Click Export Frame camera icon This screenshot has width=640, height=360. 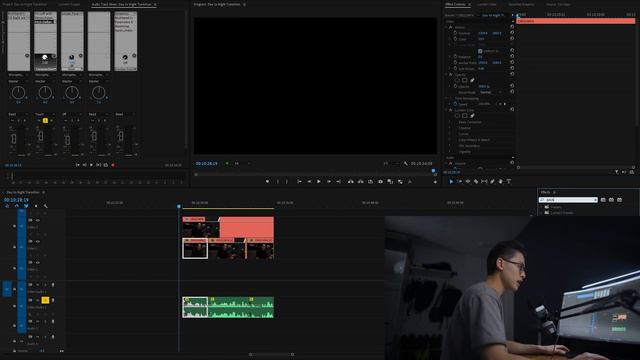pyautogui.click(x=380, y=182)
